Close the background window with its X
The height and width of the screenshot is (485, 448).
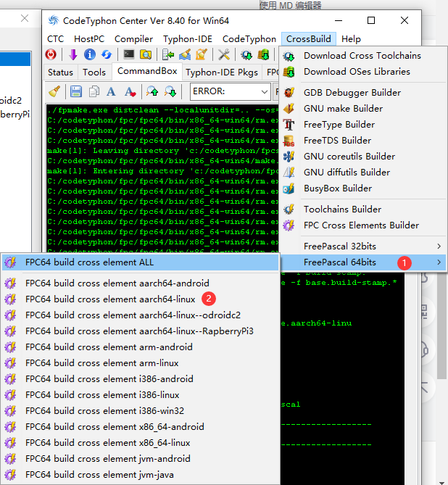pyautogui.click(x=25, y=19)
